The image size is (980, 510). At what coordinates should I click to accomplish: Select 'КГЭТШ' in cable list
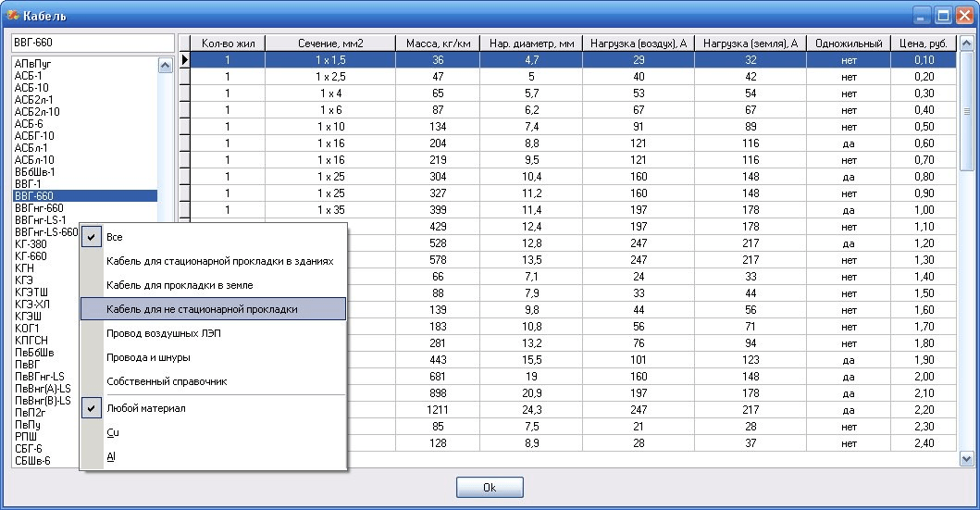point(31,292)
